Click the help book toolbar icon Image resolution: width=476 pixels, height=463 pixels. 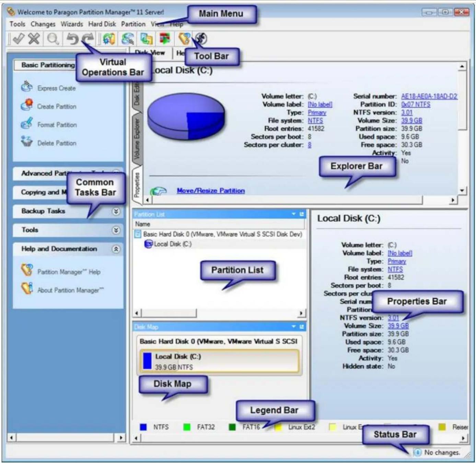pyautogui.click(x=184, y=38)
